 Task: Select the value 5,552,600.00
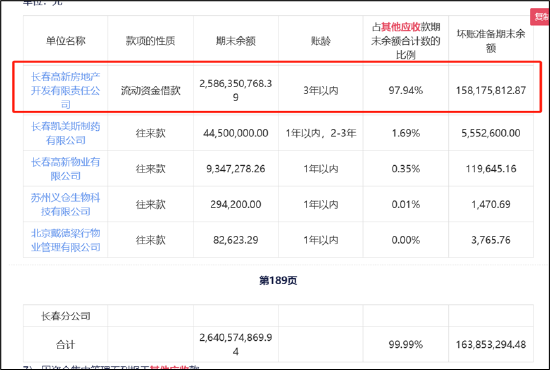pos(491,133)
